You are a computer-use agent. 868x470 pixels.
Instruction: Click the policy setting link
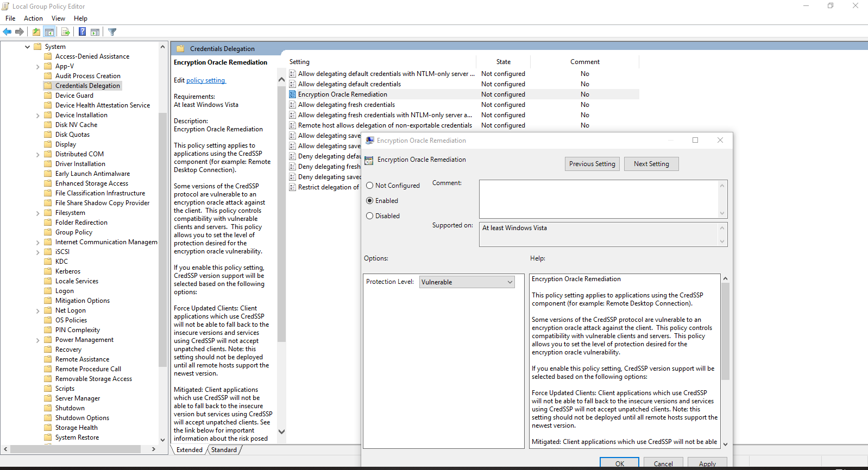205,80
